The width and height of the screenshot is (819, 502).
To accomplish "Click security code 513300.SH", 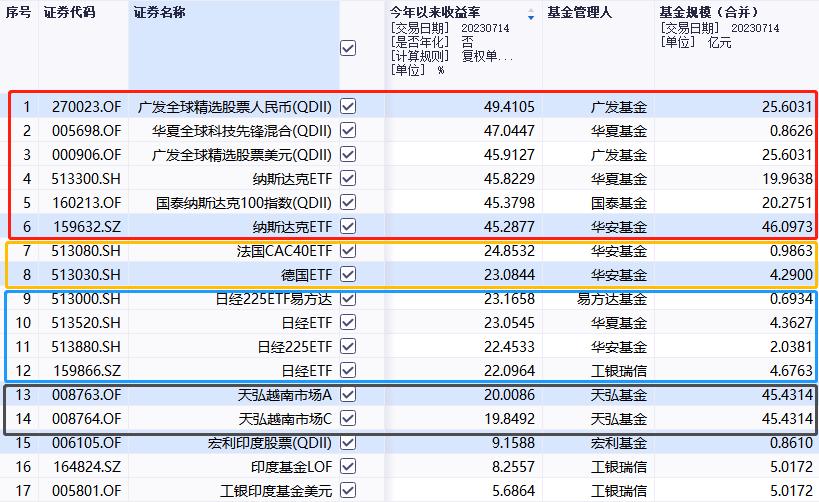I will 86,179.
